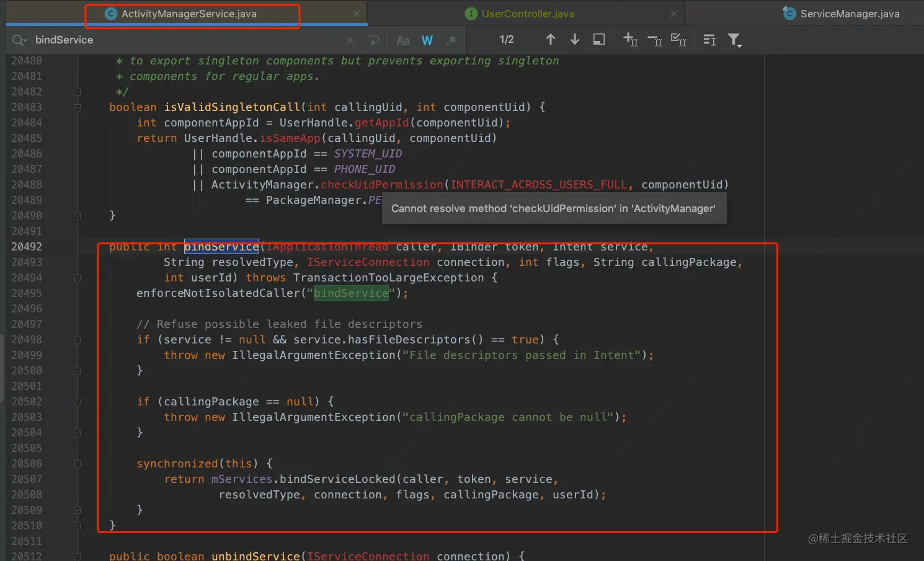This screenshot has width=924, height=561.
Task: Click hasFileDescriptors method call
Action: 409,340
